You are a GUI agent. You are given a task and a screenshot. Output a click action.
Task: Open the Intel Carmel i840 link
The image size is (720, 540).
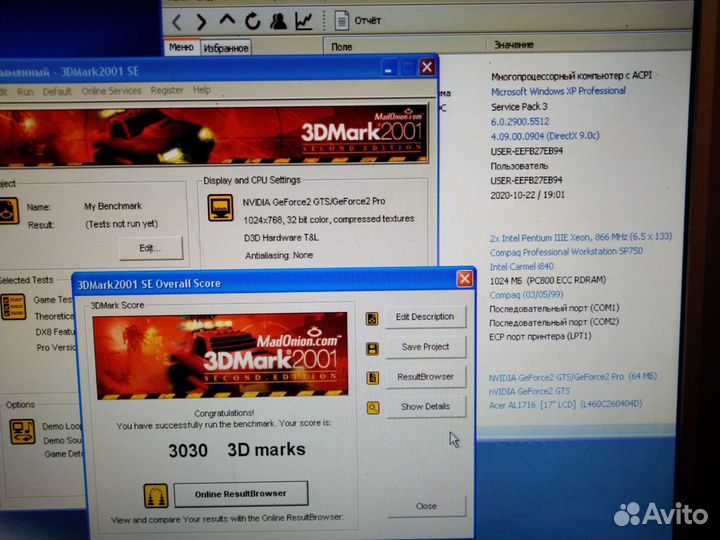click(522, 266)
